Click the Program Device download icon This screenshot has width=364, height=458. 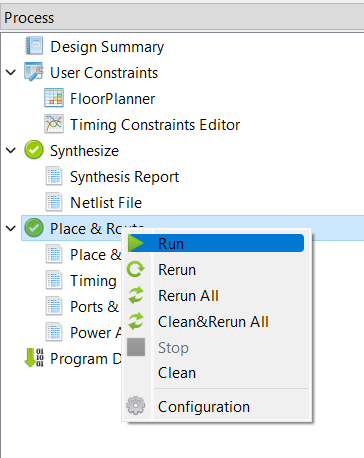click(x=34, y=358)
